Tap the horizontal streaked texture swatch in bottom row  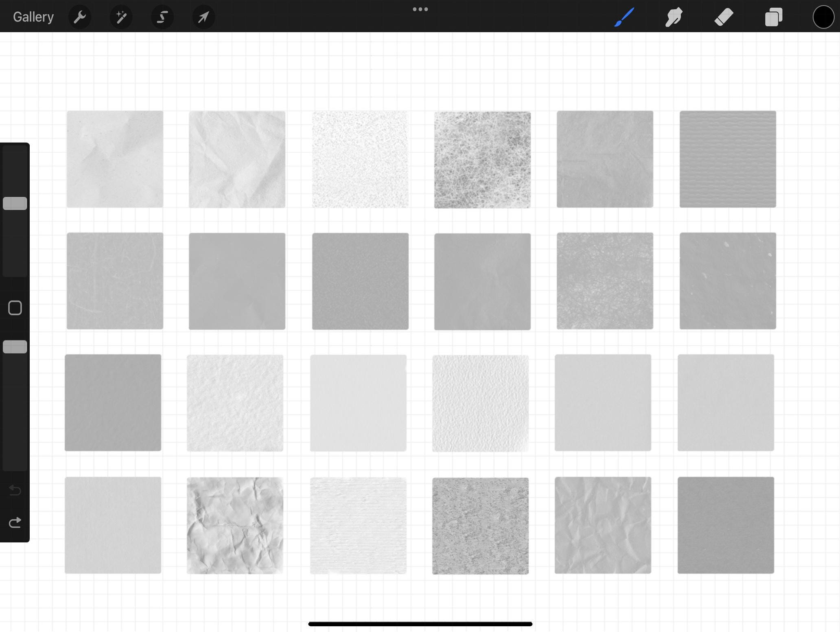tap(358, 525)
